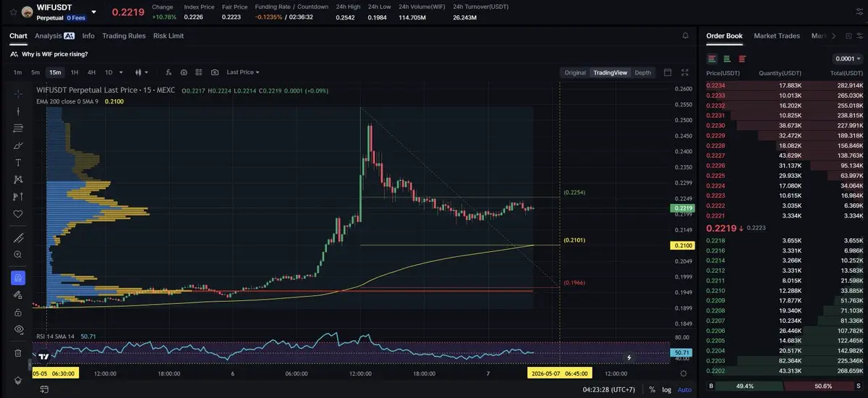
Task: Toggle lock all drawing tools
Action: pyautogui.click(x=18, y=313)
